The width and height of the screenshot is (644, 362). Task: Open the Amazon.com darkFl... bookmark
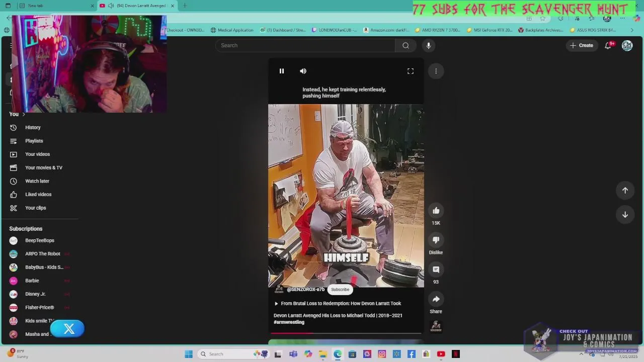[x=386, y=30]
